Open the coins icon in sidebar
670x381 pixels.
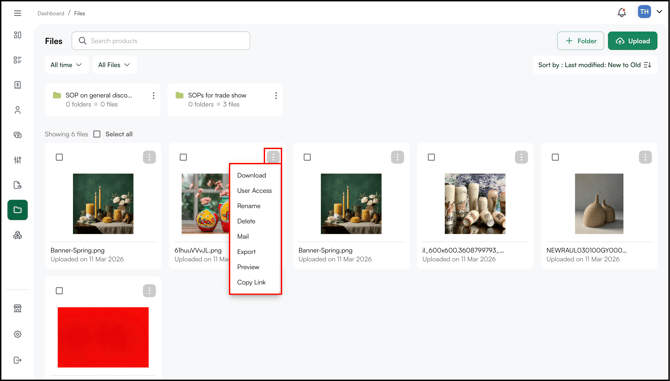click(18, 135)
